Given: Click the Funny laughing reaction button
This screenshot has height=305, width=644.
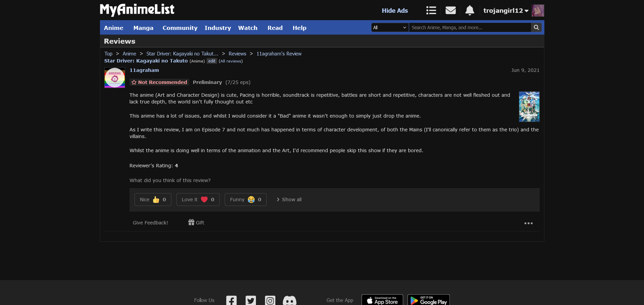Looking at the screenshot, I should 246,200.
